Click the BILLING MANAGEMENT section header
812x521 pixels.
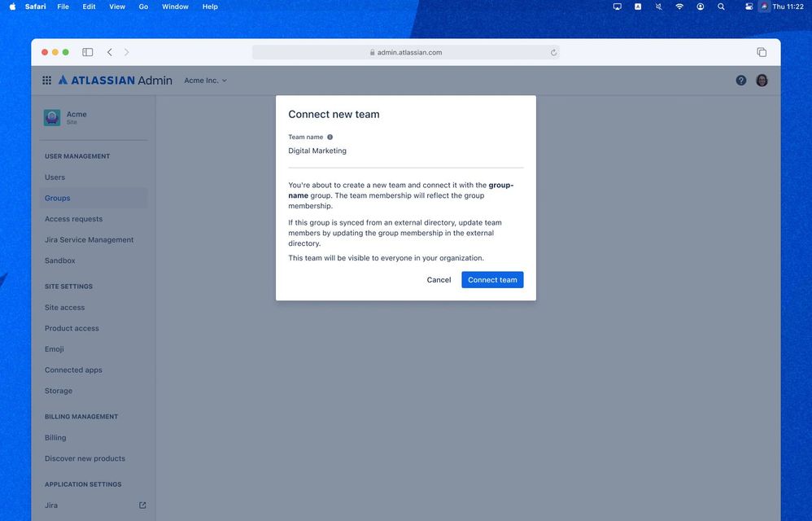pos(81,416)
